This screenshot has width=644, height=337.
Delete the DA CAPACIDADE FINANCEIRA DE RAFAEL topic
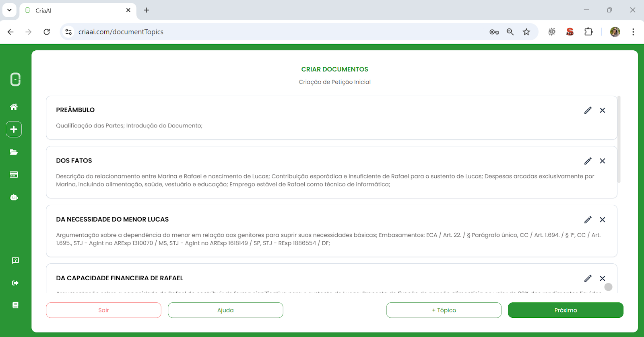pos(602,278)
